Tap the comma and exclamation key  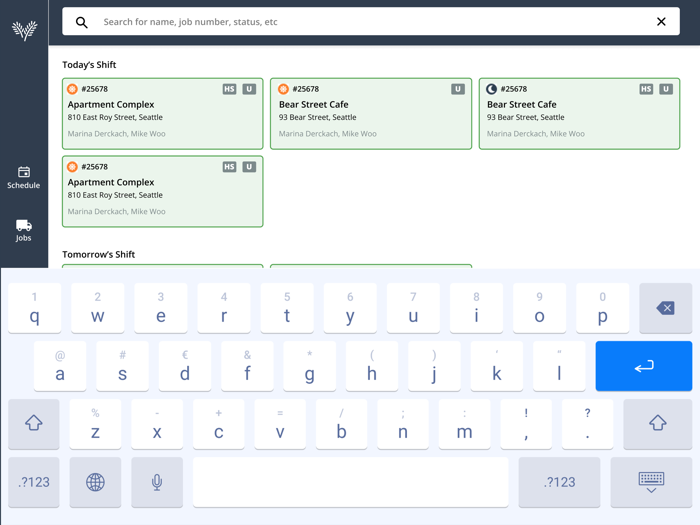[526, 424]
